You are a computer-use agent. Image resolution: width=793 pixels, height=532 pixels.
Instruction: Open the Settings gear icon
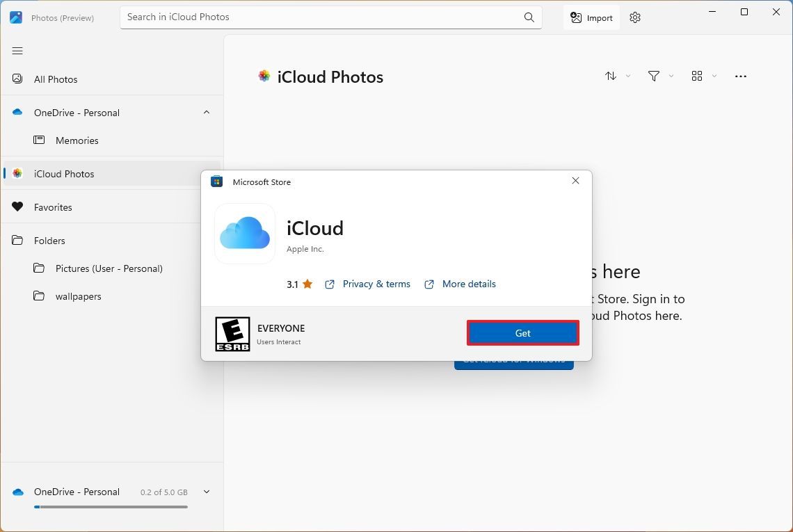(x=634, y=17)
